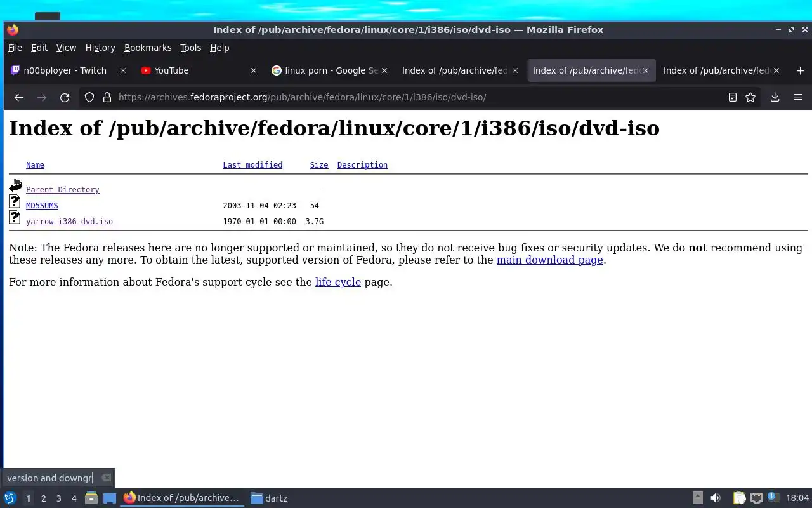The image size is (812, 508).
Task: Close the YouTube tab
Action: (254, 70)
